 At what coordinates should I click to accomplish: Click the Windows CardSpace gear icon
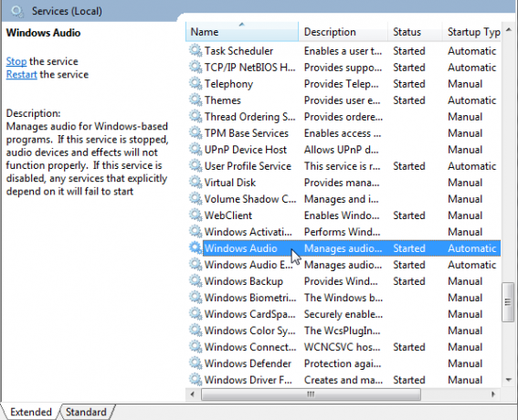[x=196, y=314]
